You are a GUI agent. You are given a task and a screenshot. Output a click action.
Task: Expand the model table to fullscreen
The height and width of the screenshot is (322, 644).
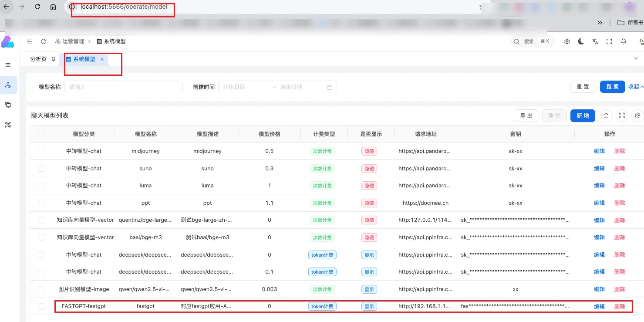[622, 115]
